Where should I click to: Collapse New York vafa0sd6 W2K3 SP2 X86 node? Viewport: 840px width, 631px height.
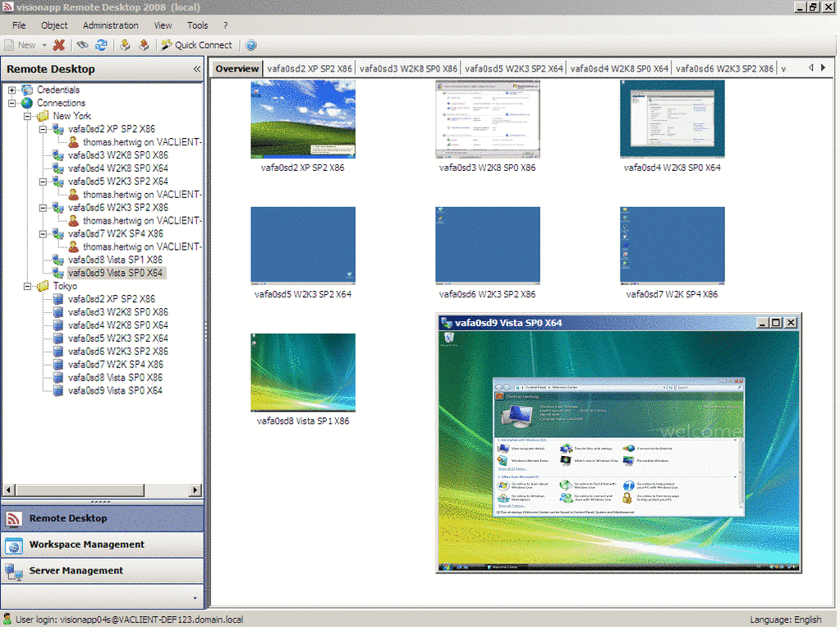point(43,208)
